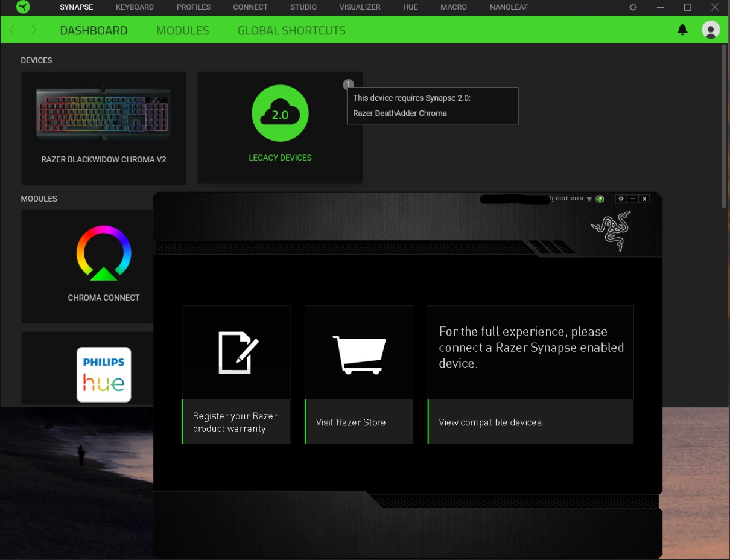Click the connect a Synapse enabled device message
The height and width of the screenshot is (560, 730).
531,347
